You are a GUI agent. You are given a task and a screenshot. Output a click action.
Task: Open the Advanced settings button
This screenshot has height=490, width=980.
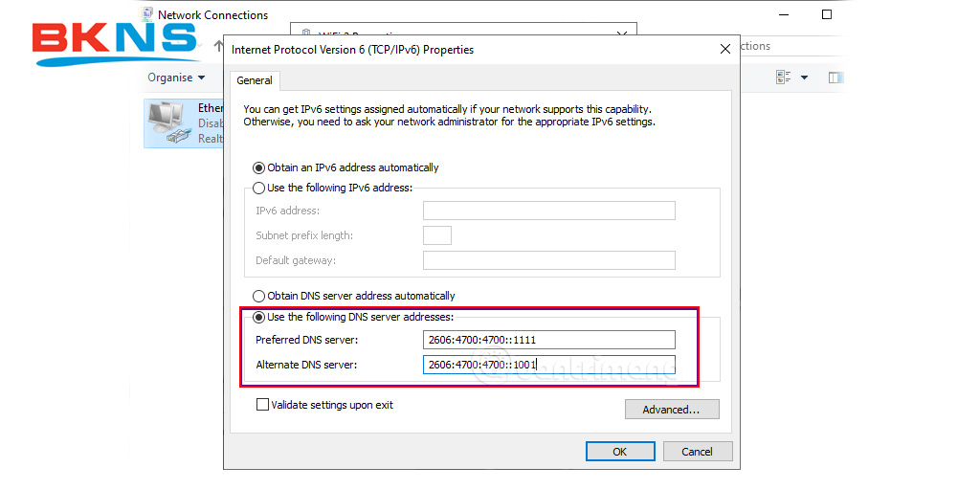click(672, 410)
